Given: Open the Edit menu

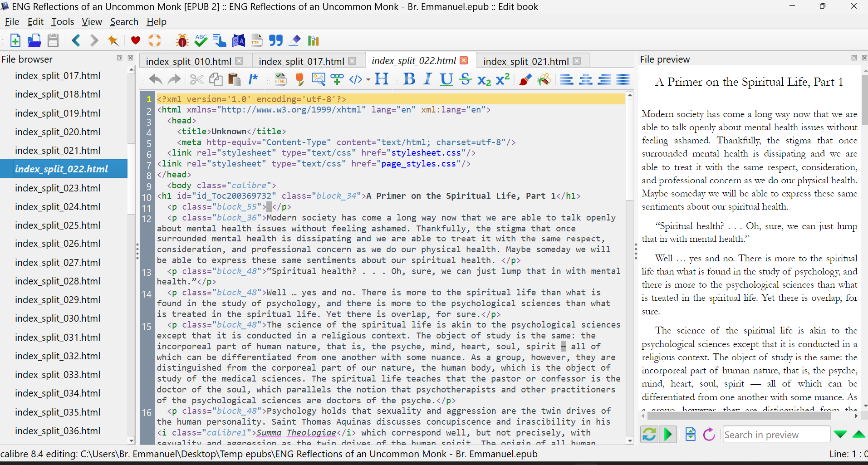Looking at the screenshot, I should [35, 22].
